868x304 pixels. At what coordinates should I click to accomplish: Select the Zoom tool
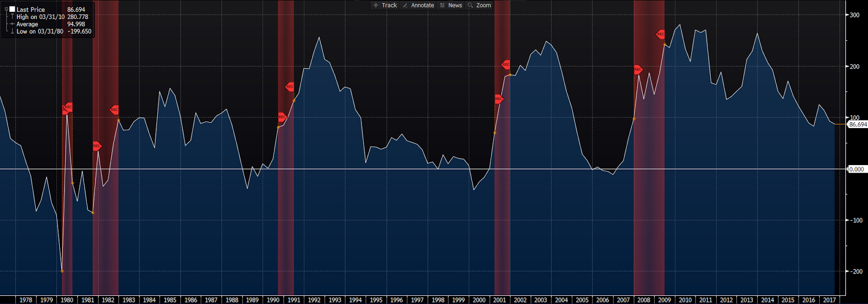(x=480, y=5)
